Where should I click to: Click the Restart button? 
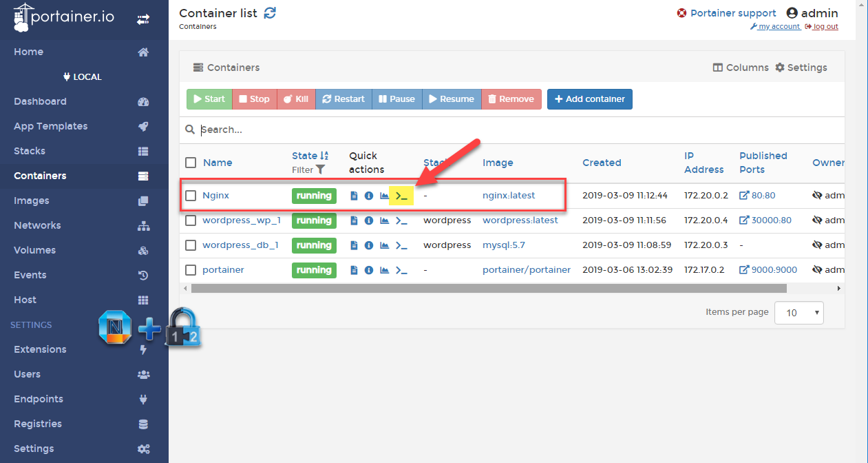(343, 99)
